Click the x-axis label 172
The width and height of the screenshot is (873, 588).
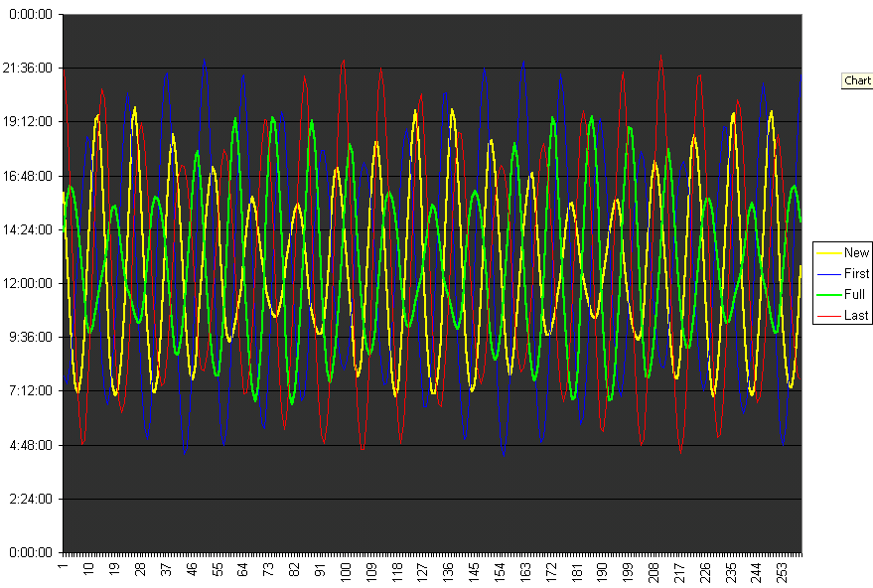(550, 572)
